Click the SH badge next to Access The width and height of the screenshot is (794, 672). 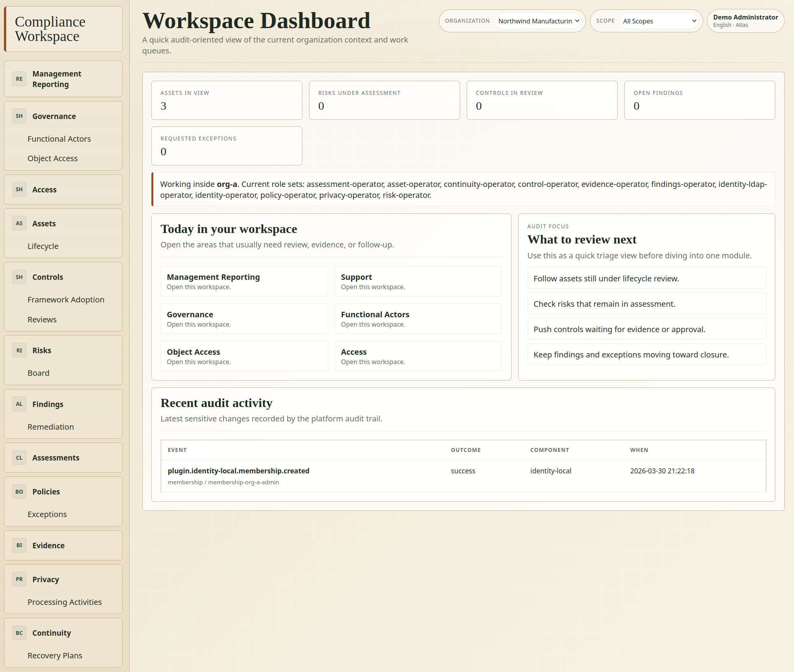pyautogui.click(x=19, y=189)
